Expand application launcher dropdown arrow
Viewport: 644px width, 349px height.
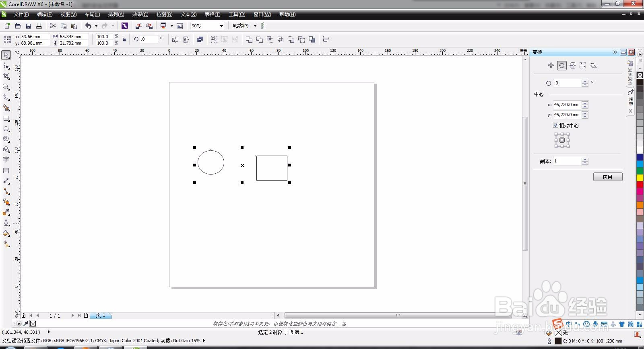[171, 26]
